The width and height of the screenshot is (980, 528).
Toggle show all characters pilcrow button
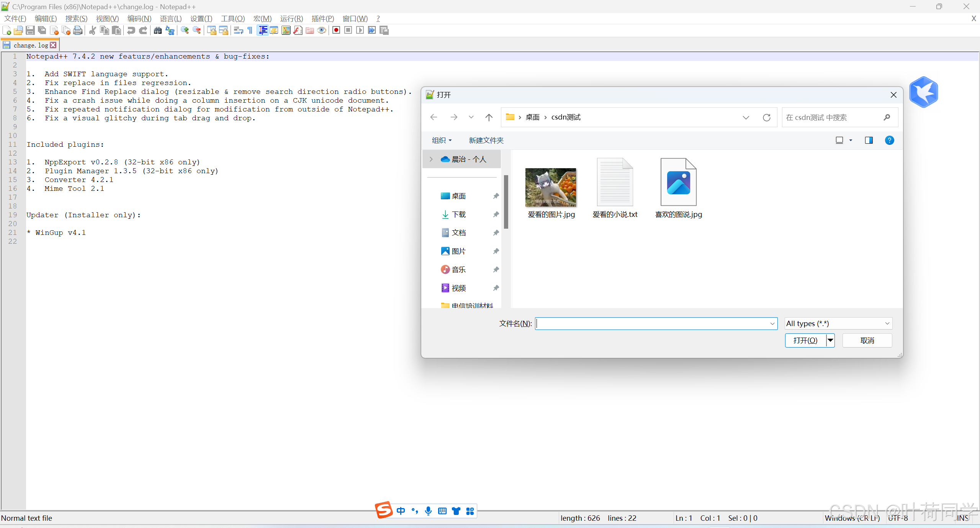pos(250,30)
